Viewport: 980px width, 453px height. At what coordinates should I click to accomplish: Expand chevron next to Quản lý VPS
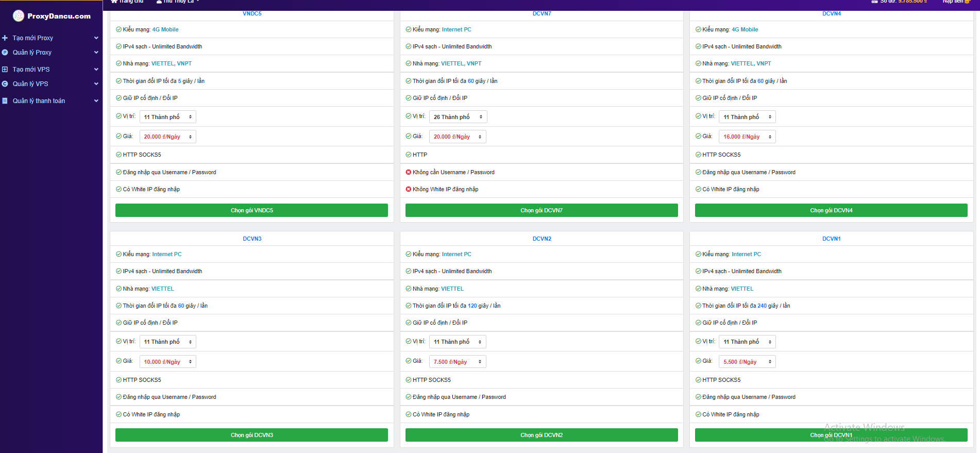click(x=96, y=84)
